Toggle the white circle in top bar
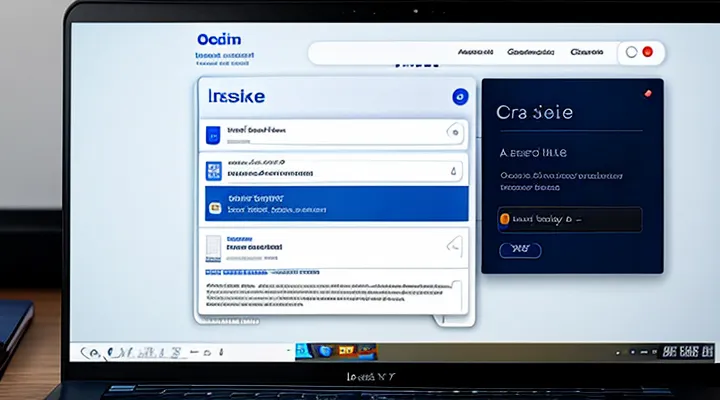Viewport: 720px width, 400px height. pyautogui.click(x=631, y=52)
